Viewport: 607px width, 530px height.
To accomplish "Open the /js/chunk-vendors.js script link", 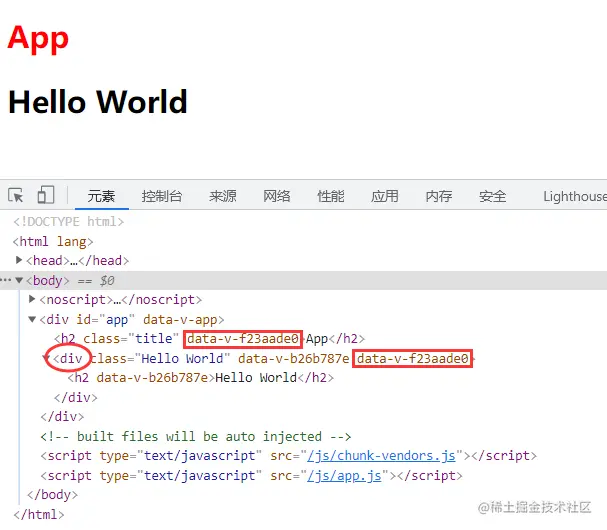I will (381, 456).
